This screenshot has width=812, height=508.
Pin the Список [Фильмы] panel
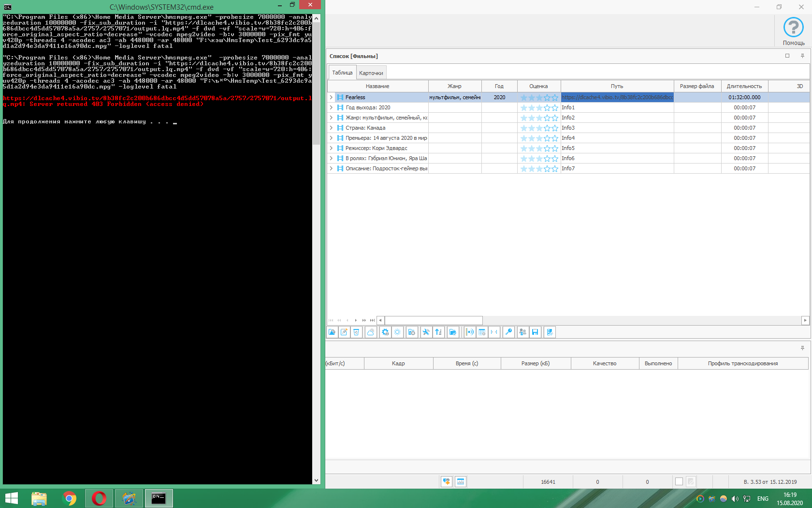(x=802, y=56)
